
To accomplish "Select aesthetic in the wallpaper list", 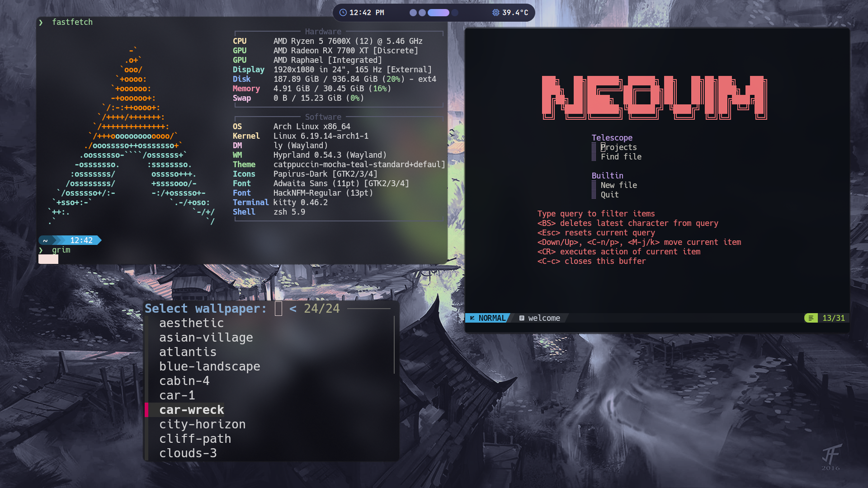I will tap(192, 323).
